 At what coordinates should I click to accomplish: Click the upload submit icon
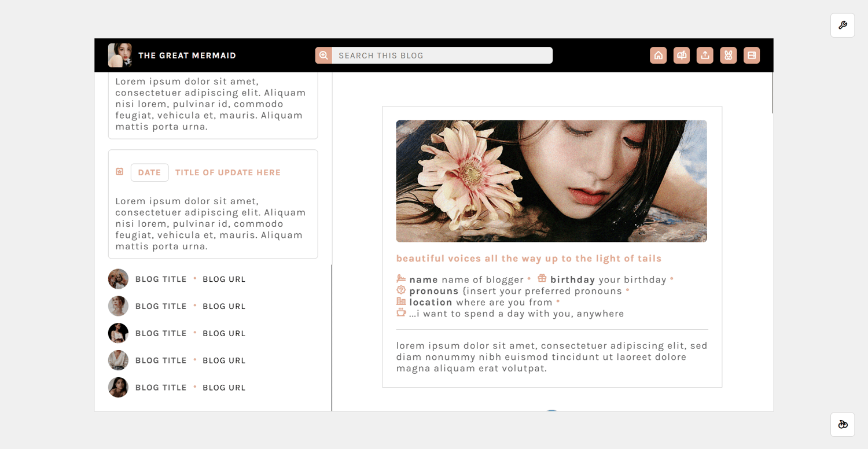pos(705,56)
